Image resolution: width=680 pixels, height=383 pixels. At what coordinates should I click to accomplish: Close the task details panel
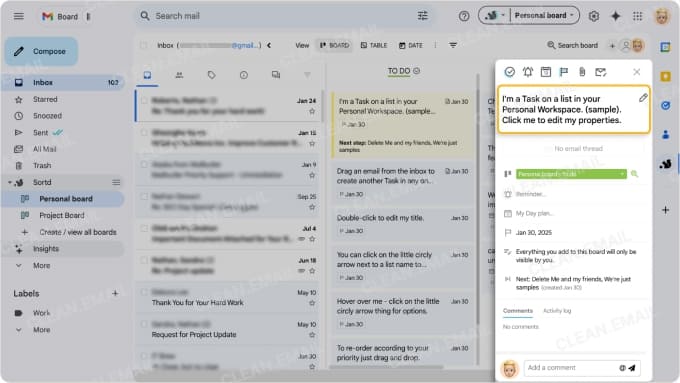click(636, 72)
